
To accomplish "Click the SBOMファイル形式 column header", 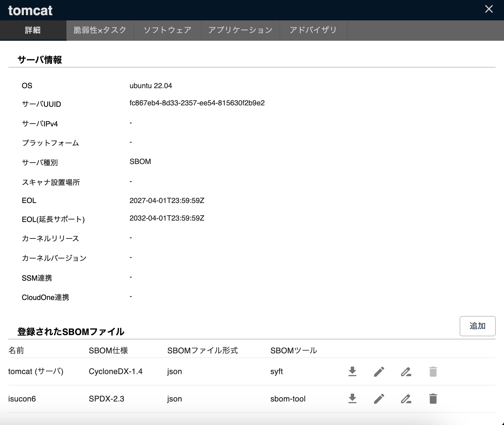I will pyautogui.click(x=203, y=350).
